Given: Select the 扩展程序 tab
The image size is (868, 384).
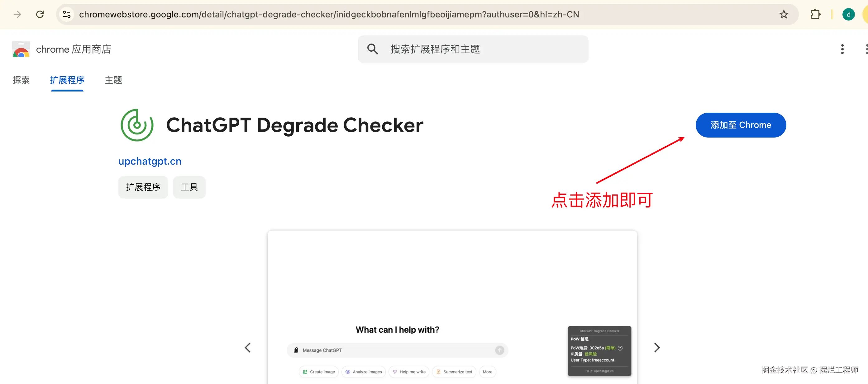Looking at the screenshot, I should click(x=67, y=80).
